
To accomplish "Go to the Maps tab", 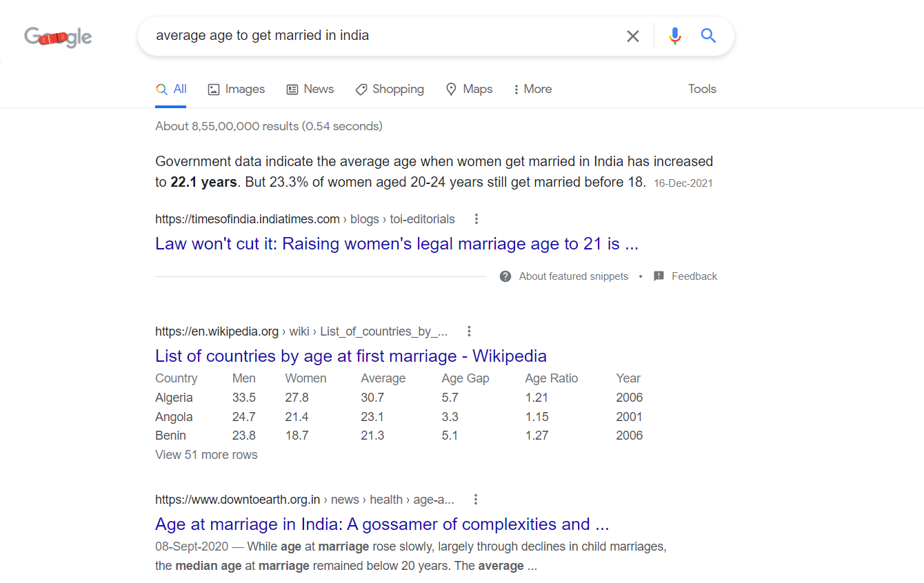I will [470, 89].
